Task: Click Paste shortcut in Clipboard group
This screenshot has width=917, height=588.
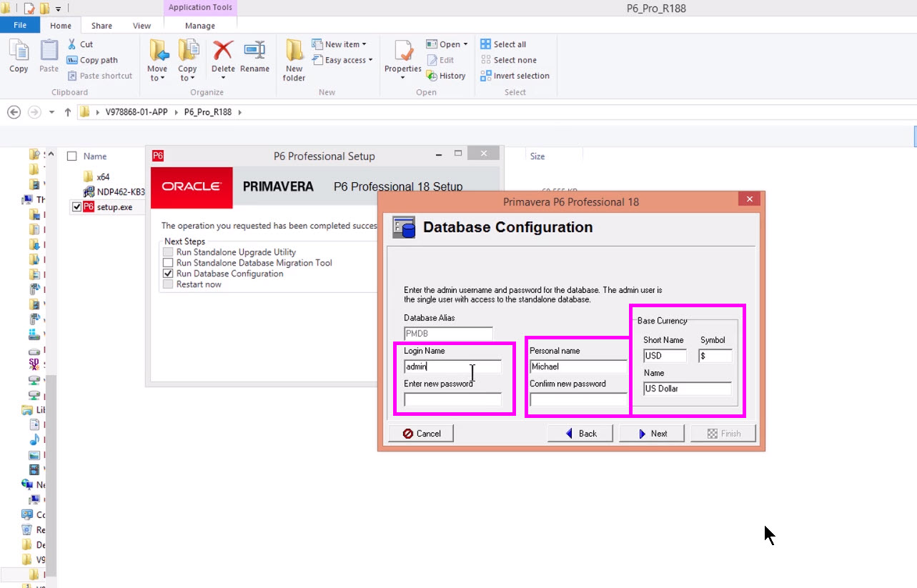Action: click(99, 76)
